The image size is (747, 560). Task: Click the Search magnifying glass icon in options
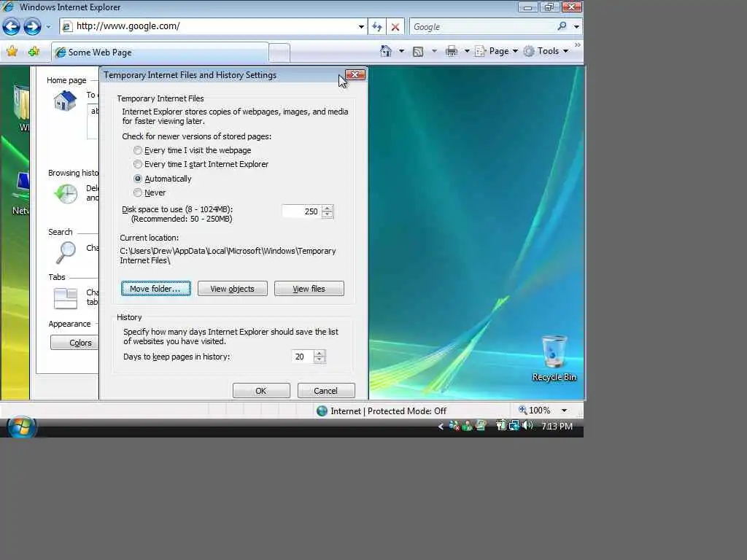coord(66,252)
